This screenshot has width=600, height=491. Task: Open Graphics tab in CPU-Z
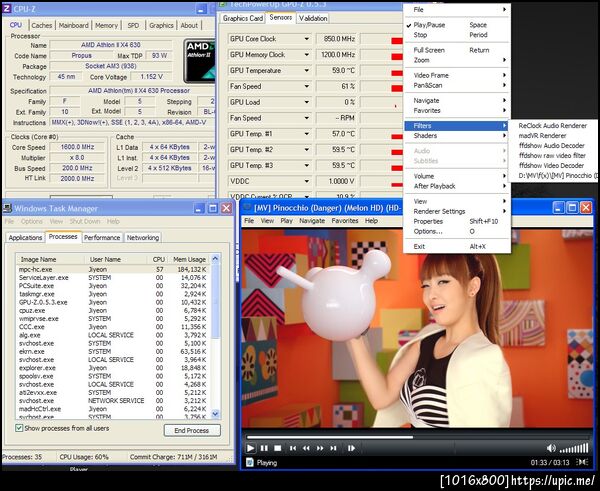pyautogui.click(x=161, y=25)
